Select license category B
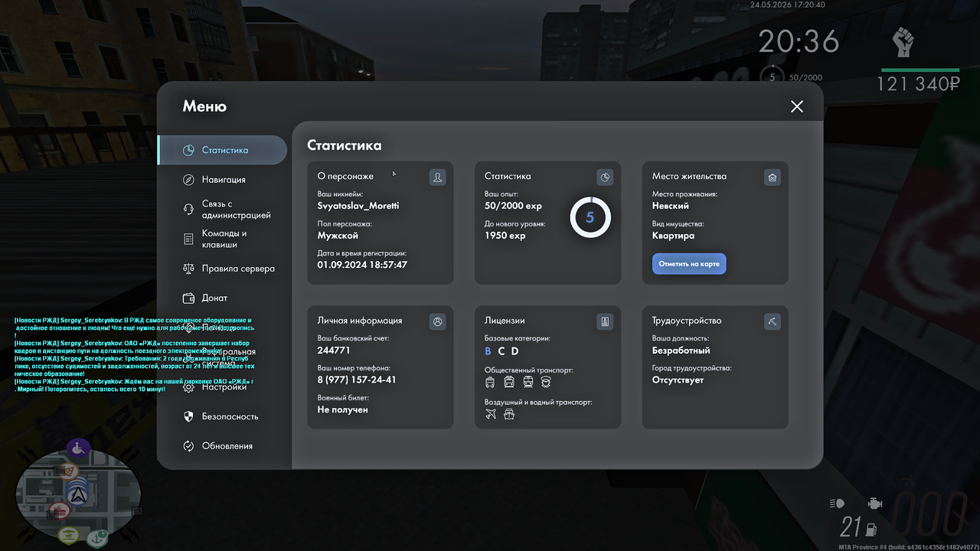This screenshot has width=980, height=551. tap(488, 351)
